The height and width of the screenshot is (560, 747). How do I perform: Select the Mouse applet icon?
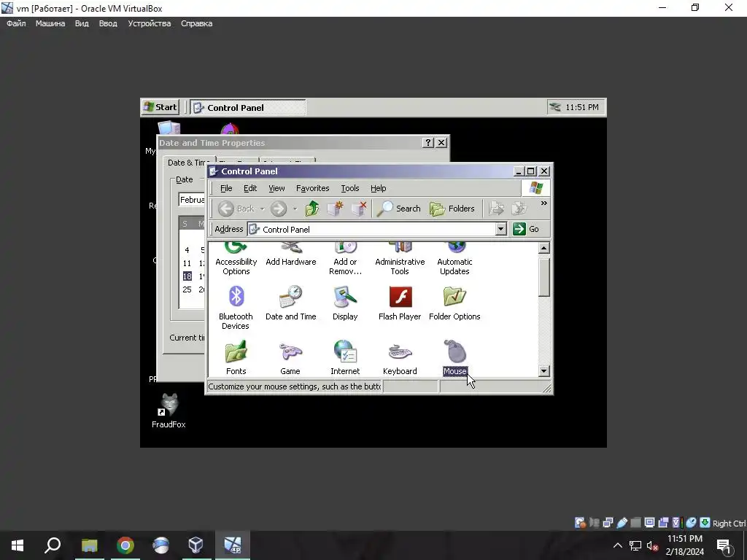[454, 351]
